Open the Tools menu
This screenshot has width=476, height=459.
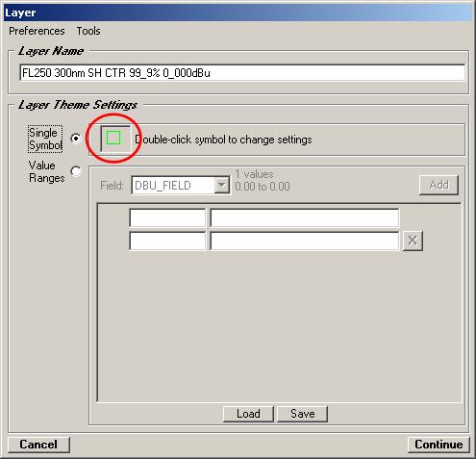[88, 31]
